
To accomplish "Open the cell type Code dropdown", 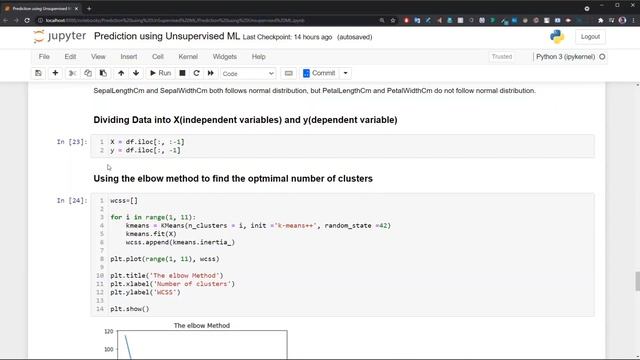I will (248, 74).
